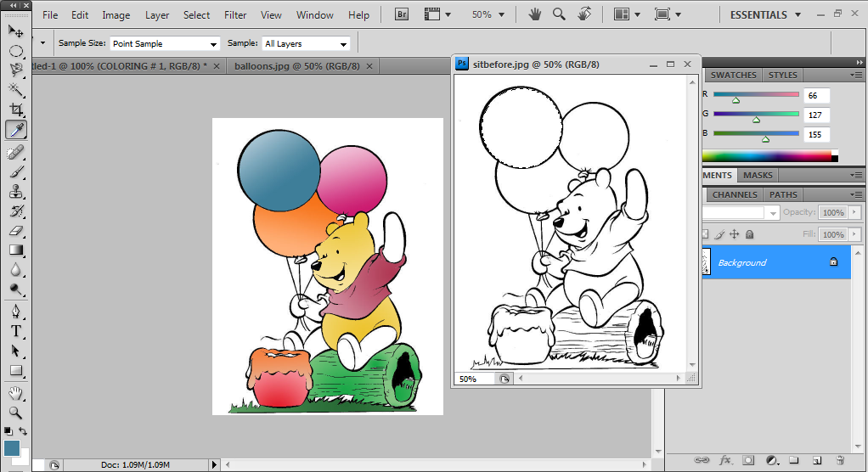Screen dimensions: 868x472
Task: Toggle lock image pixels brush icon
Action: [719, 234]
